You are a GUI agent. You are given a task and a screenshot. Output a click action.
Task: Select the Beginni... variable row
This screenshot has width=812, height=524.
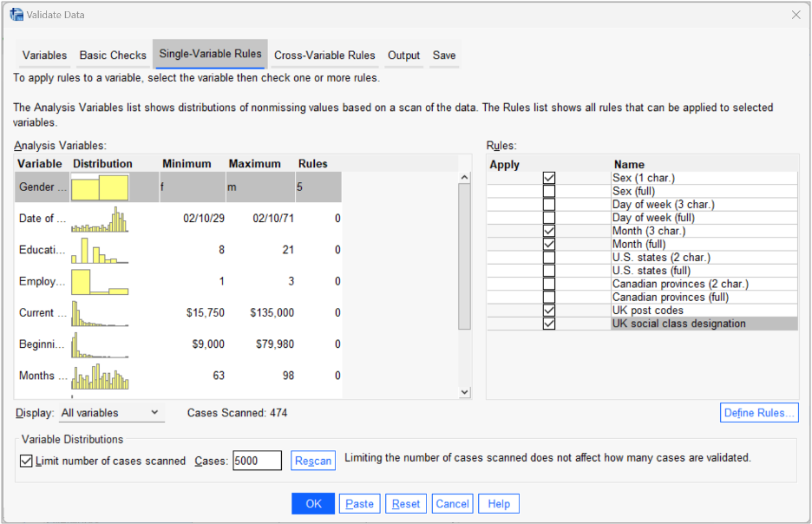178,344
